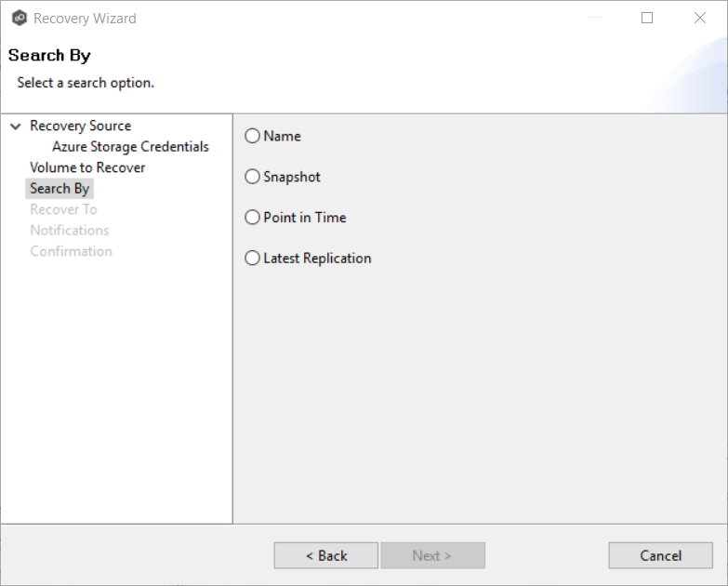
Task: Open the Recovery Source step
Action: point(80,127)
